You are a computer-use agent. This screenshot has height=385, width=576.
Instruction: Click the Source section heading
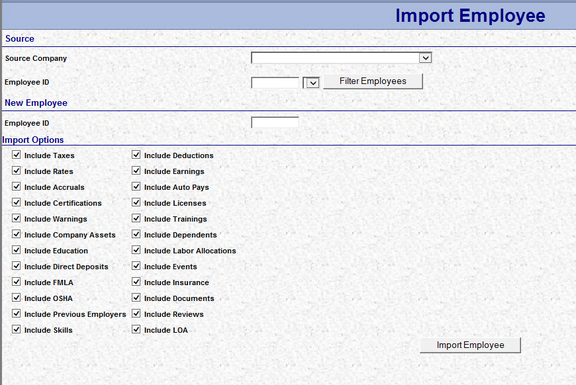19,39
